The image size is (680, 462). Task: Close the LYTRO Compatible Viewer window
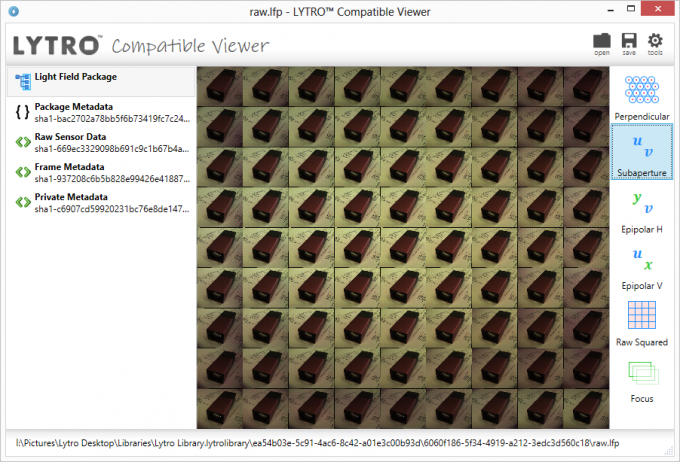click(657, 9)
